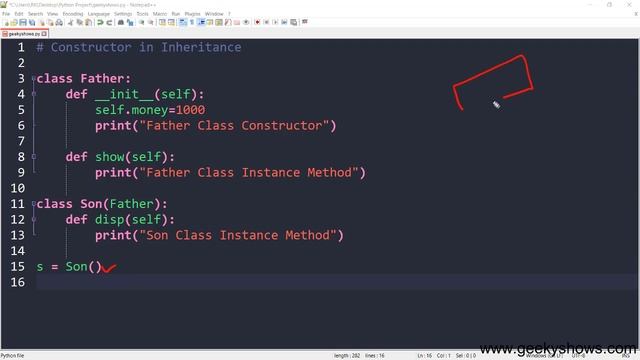The width and height of the screenshot is (640, 360).
Task: Click the last icon on the toolbar
Action: point(304,22)
